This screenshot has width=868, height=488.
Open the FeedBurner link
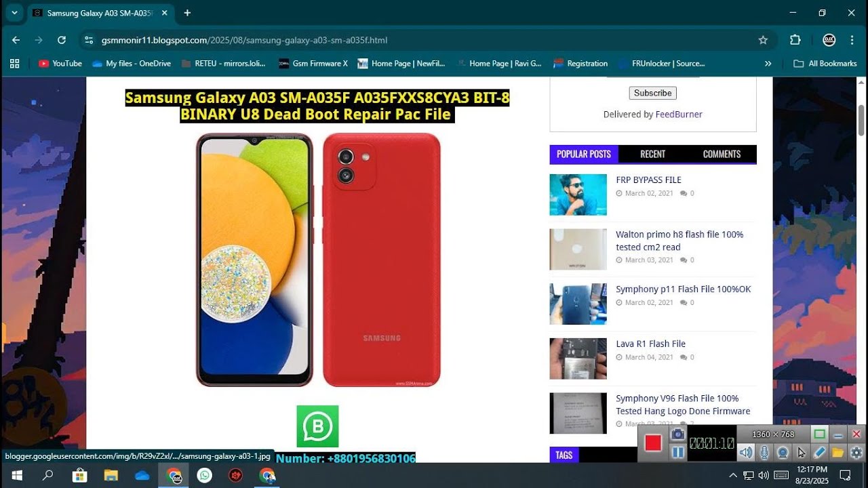(x=679, y=115)
